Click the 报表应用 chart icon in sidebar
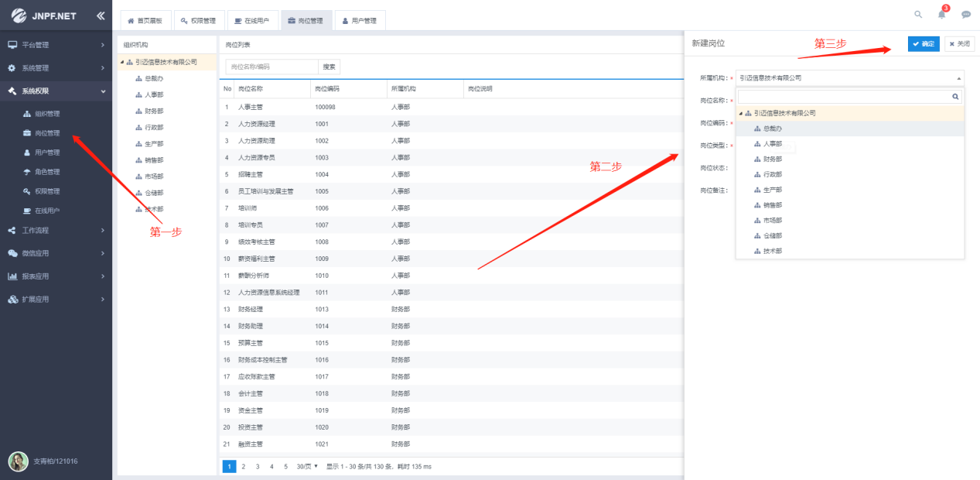 12,276
